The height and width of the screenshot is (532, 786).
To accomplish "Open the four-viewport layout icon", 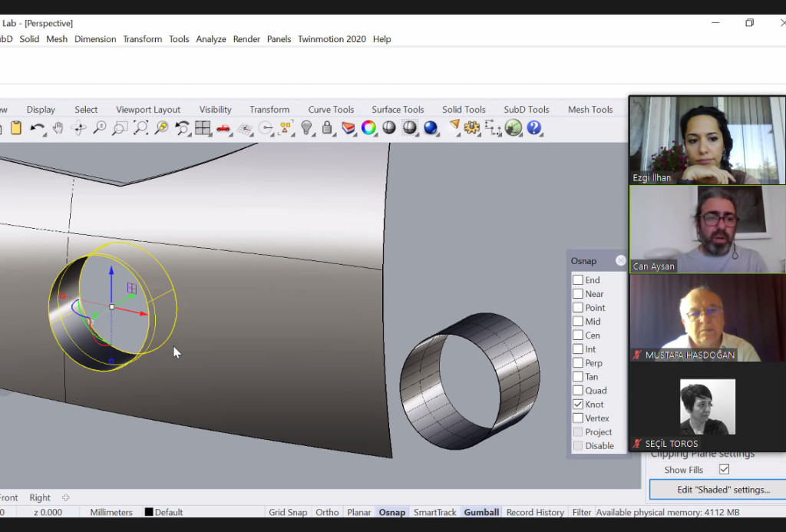I will pos(203,128).
